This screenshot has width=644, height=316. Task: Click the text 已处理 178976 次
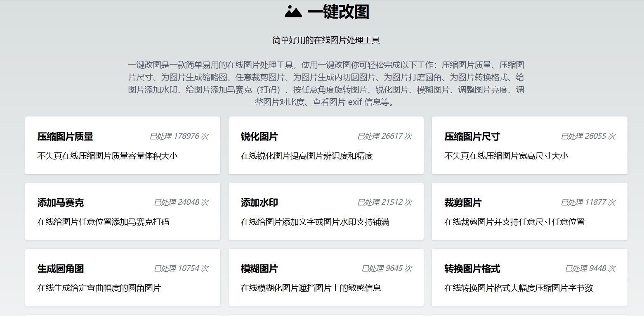[179, 136]
